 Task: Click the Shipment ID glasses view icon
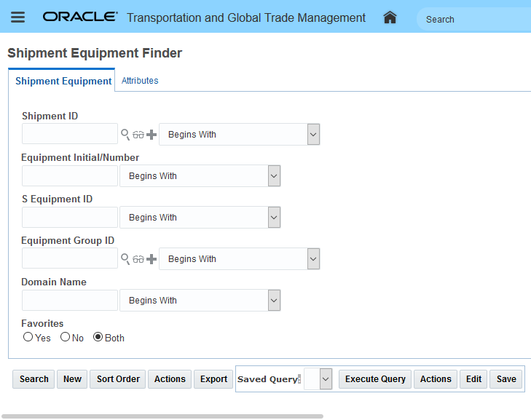138,135
